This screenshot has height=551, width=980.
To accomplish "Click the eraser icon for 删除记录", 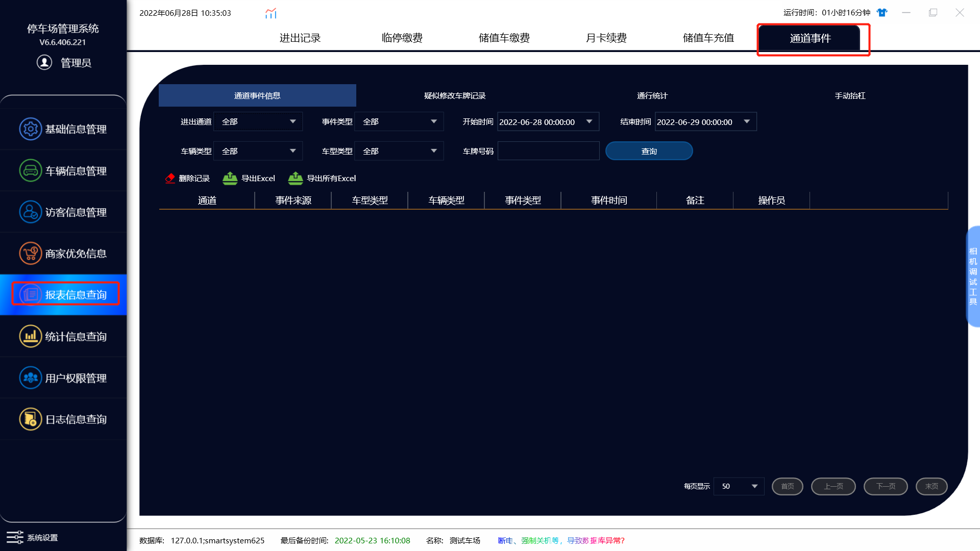I will (x=170, y=178).
